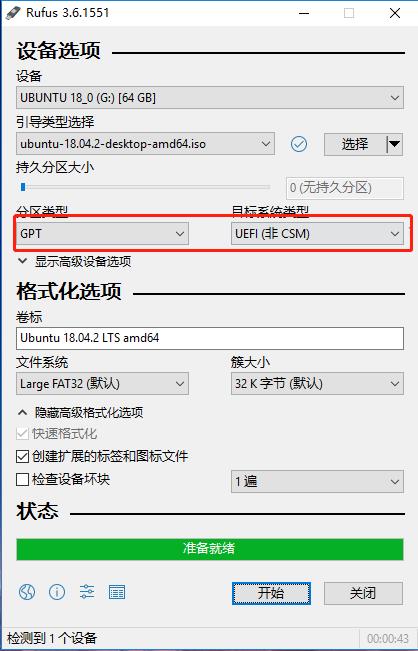
Task: Open application settings sliders icon
Action: point(87,592)
